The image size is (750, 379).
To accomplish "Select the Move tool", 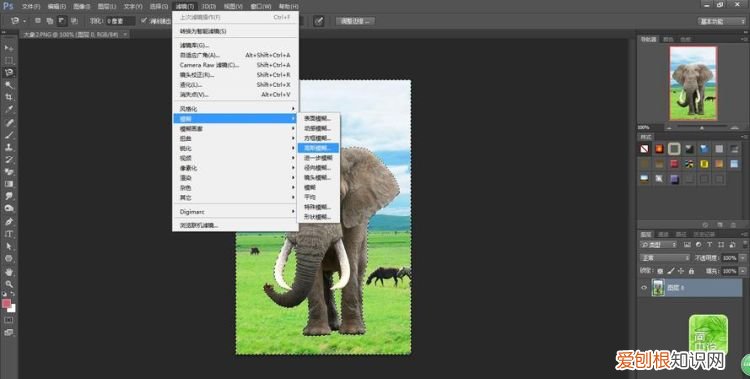I will pos(9,48).
